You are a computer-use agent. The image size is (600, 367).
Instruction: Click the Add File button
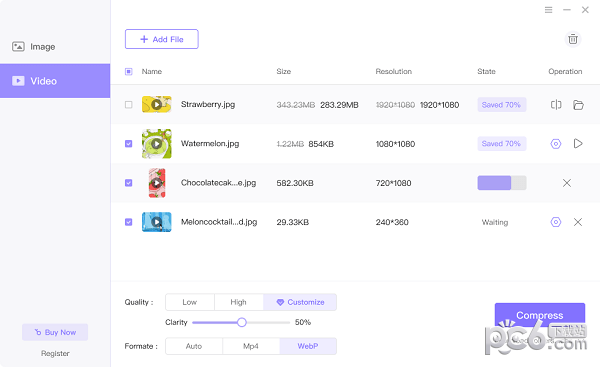(161, 39)
